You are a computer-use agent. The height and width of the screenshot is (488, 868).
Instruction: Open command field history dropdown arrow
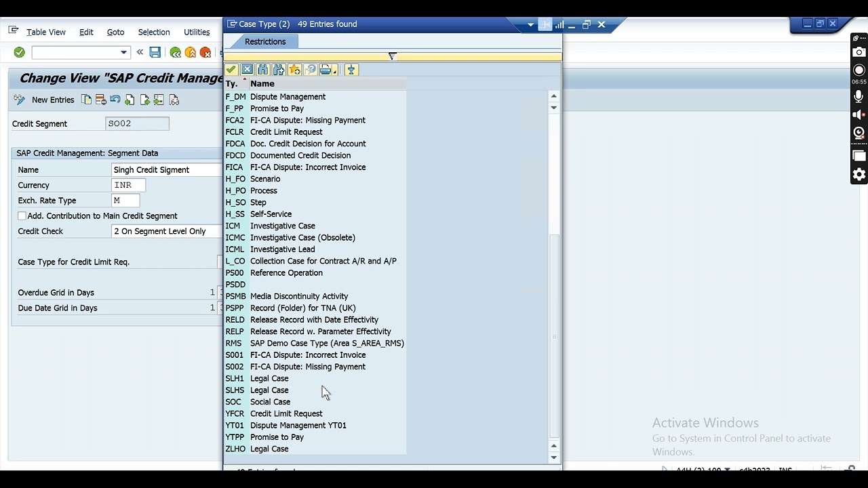(123, 52)
